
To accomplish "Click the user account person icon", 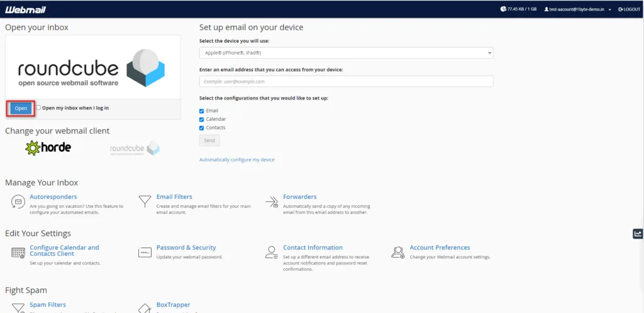I will tap(547, 9).
